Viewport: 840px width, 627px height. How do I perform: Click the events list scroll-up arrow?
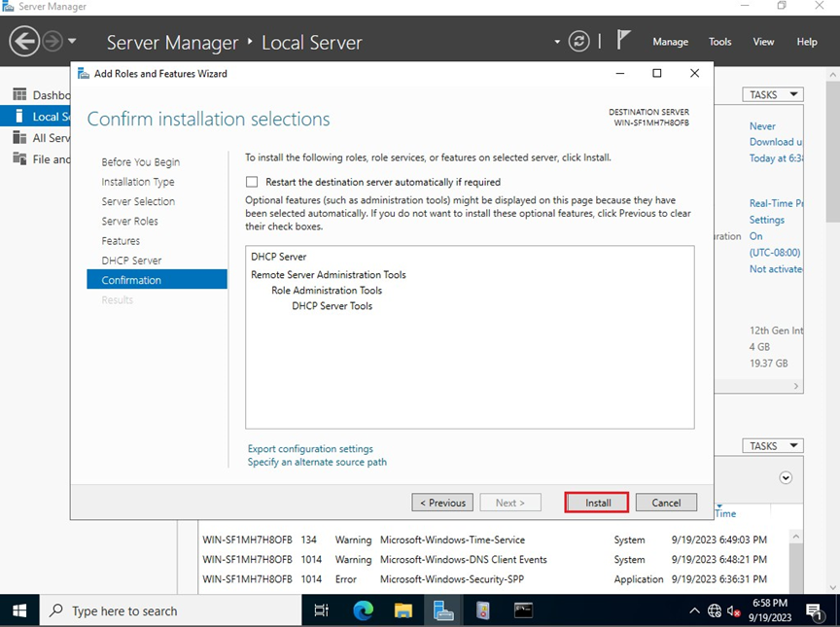click(x=796, y=537)
